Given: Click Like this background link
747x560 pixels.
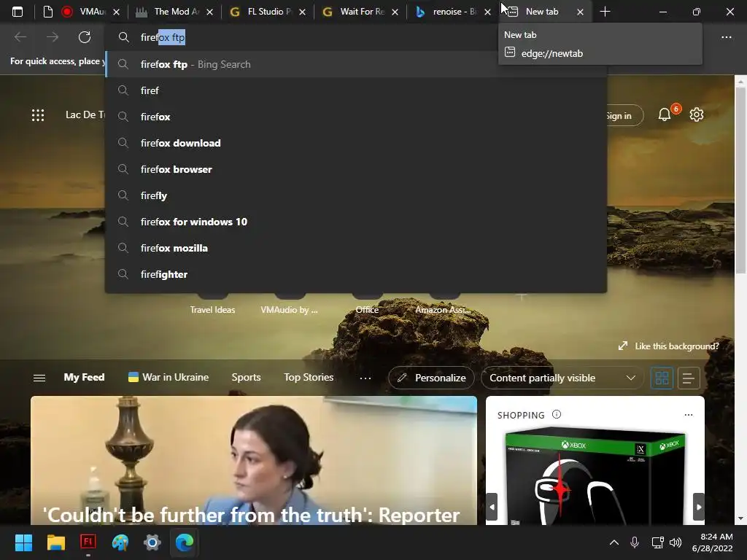Looking at the screenshot, I should tap(669, 346).
